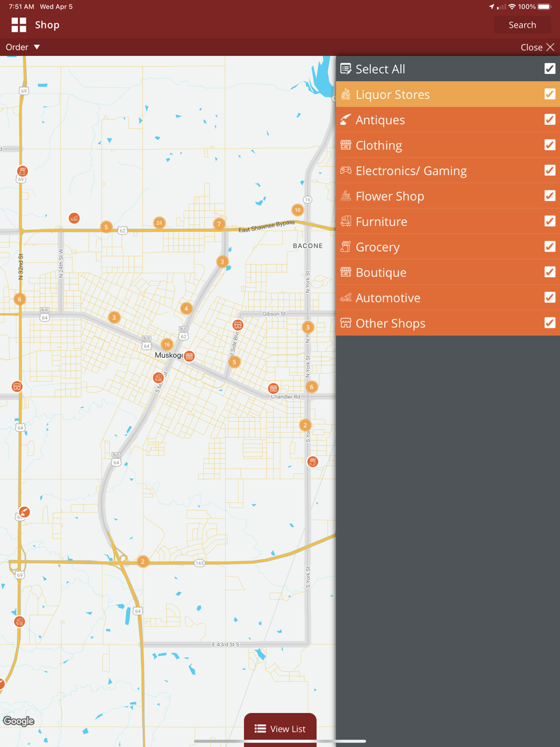
Task: Tap the East Shawnee Bypass label
Action: 267,226
